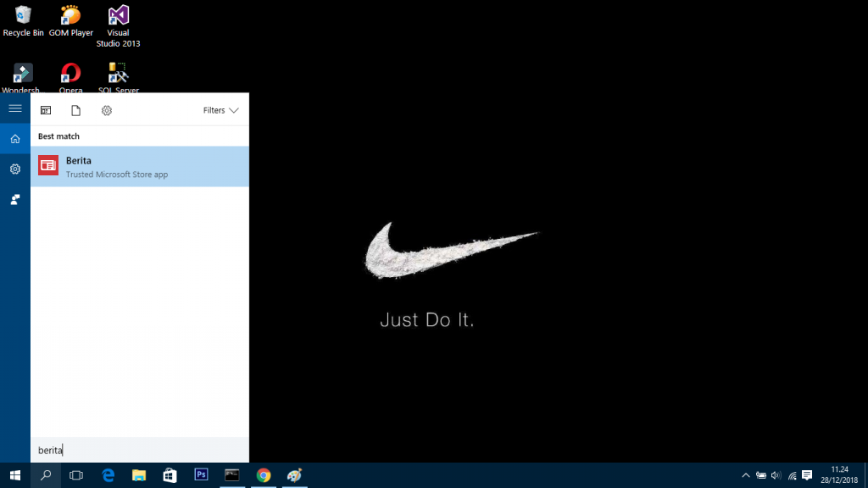The image size is (868, 488).
Task: Expand the hamburger menu in search panel
Action: click(14, 108)
